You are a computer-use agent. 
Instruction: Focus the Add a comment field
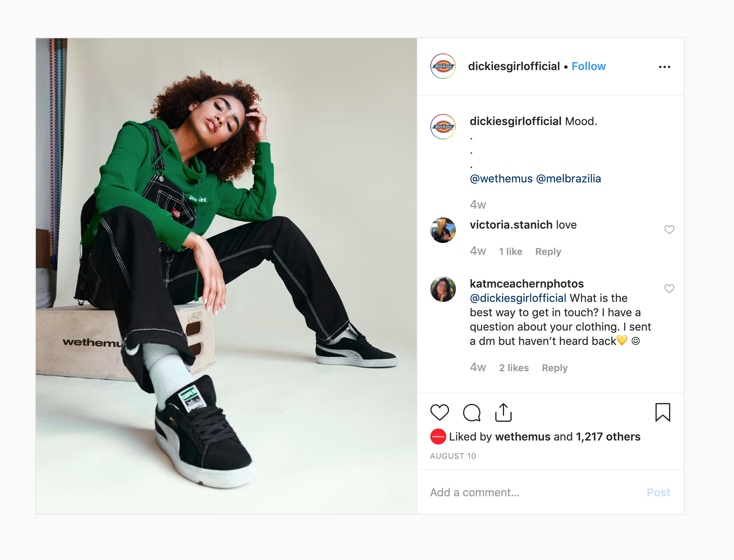(x=534, y=493)
